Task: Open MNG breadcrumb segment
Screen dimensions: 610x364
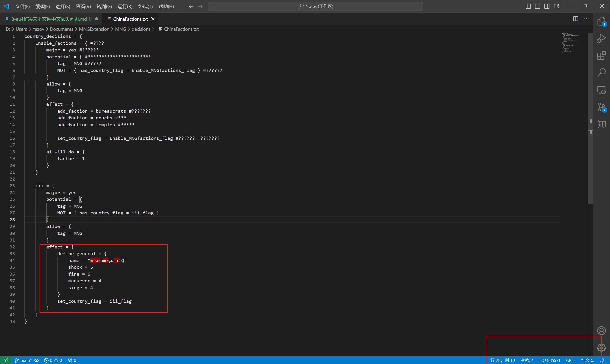Action: (120, 29)
